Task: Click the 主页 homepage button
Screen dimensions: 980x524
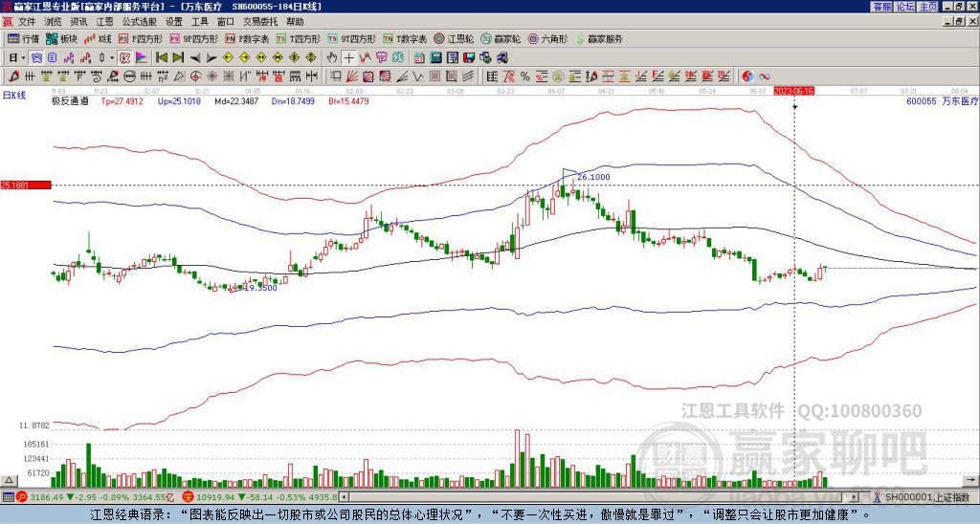Action: pos(927,7)
